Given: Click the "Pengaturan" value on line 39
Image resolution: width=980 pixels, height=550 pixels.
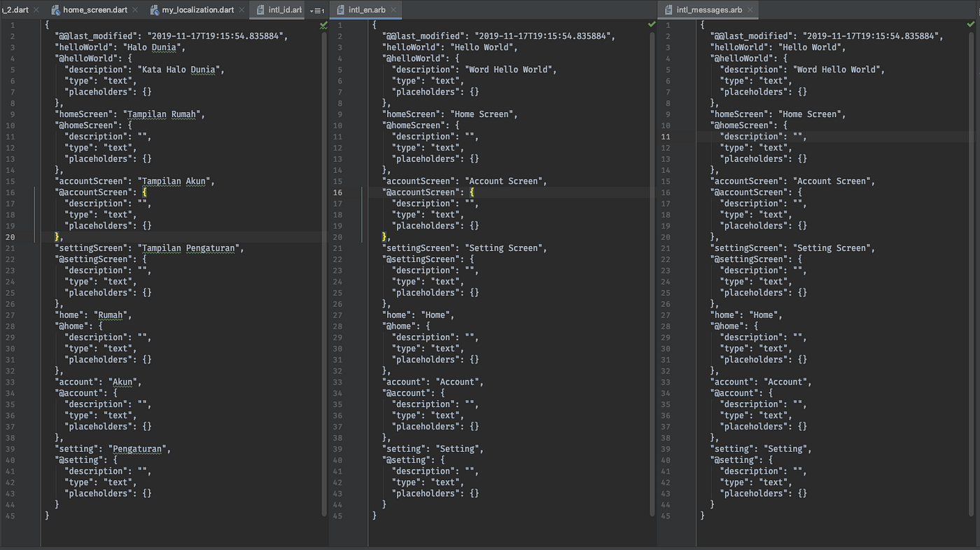Looking at the screenshot, I should point(136,448).
